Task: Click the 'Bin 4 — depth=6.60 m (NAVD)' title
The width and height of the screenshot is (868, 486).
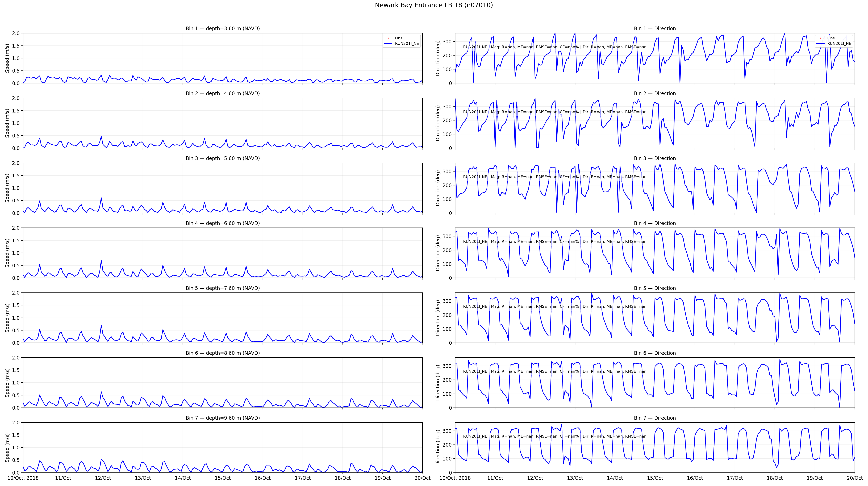Action: coord(223,223)
